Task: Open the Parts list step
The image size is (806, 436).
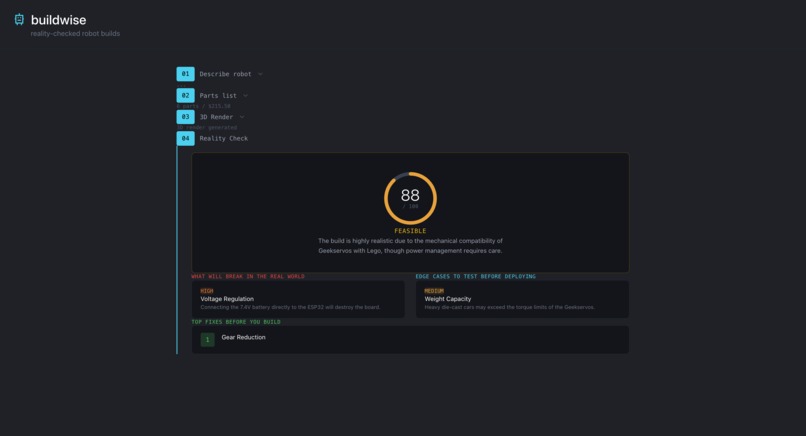Action: click(218, 96)
